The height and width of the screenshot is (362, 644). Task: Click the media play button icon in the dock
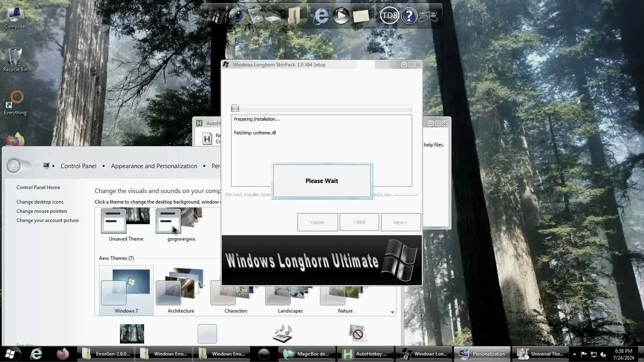341,16
